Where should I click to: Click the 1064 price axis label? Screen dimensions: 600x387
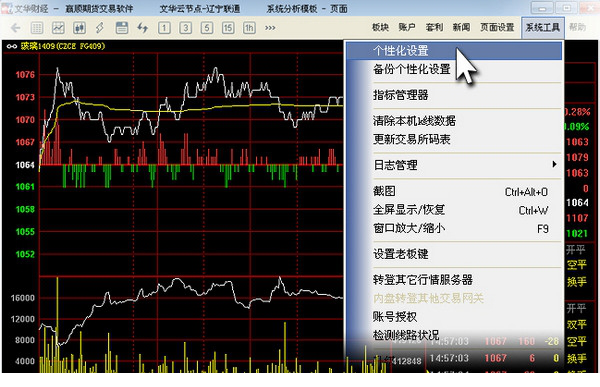coord(25,165)
